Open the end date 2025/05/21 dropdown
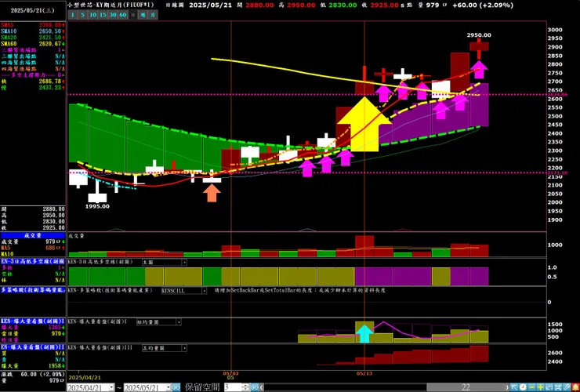Screen dimensions: 580x392 pyautogui.click(x=168, y=387)
